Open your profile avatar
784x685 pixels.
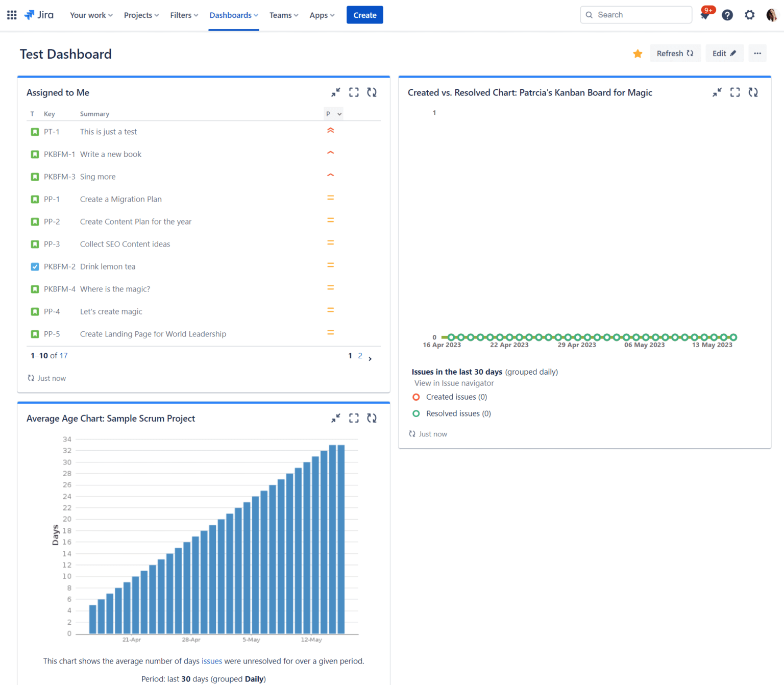771,15
